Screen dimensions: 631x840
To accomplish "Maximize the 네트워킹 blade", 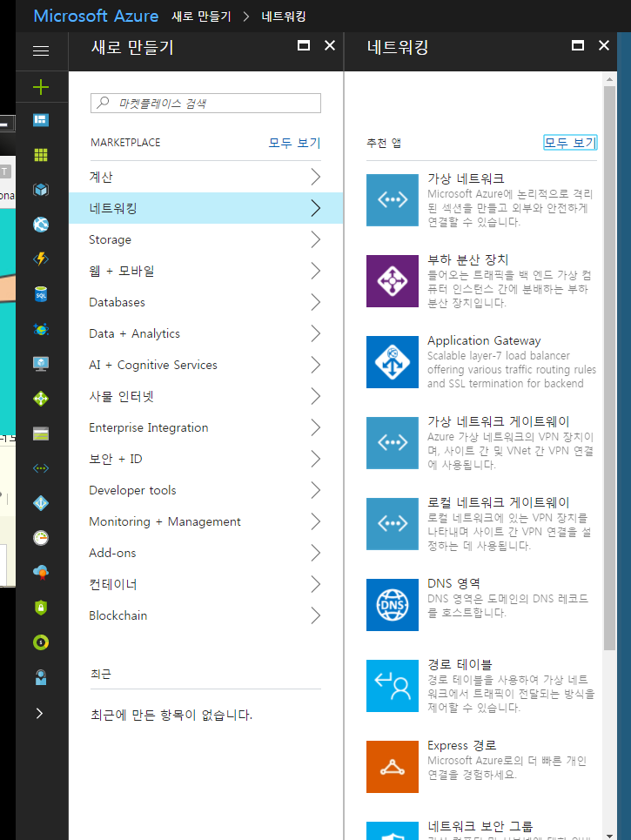I will point(578,45).
